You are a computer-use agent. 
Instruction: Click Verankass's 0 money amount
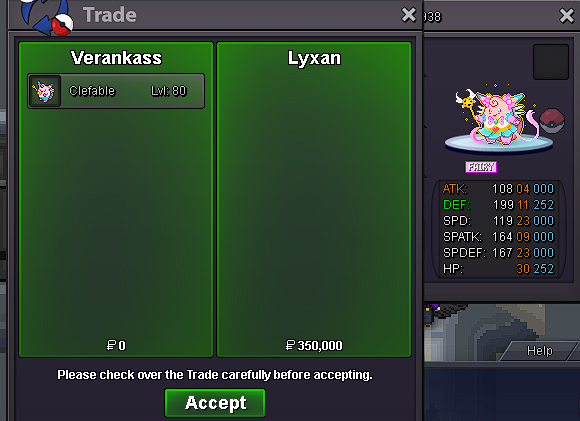pos(116,345)
